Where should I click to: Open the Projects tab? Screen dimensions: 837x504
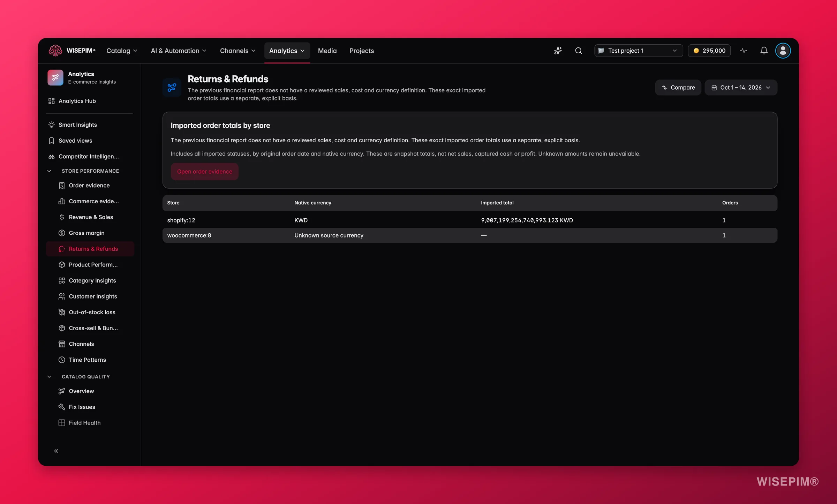361,51
